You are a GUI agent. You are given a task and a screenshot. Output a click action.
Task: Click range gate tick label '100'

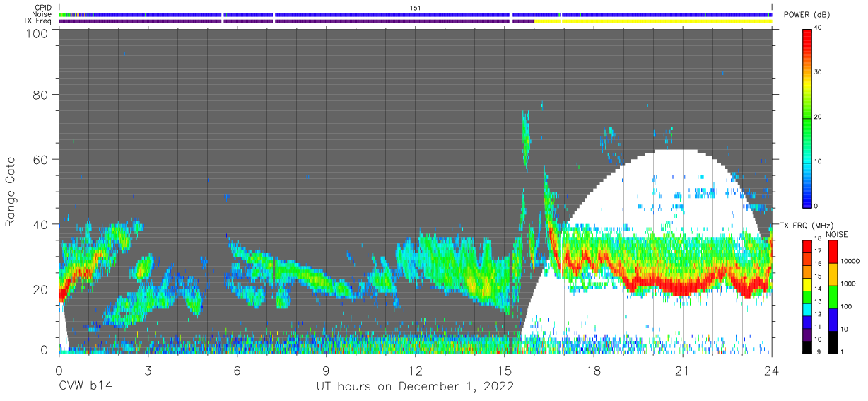point(39,33)
